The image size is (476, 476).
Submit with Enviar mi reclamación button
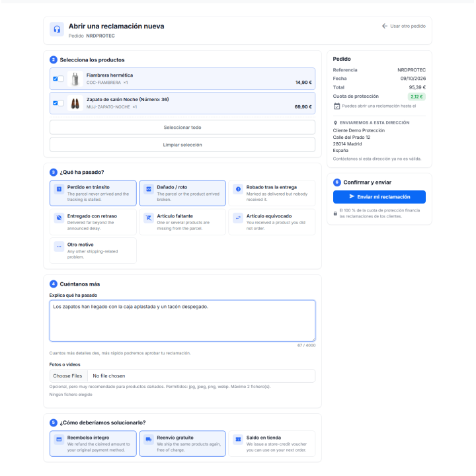point(379,197)
